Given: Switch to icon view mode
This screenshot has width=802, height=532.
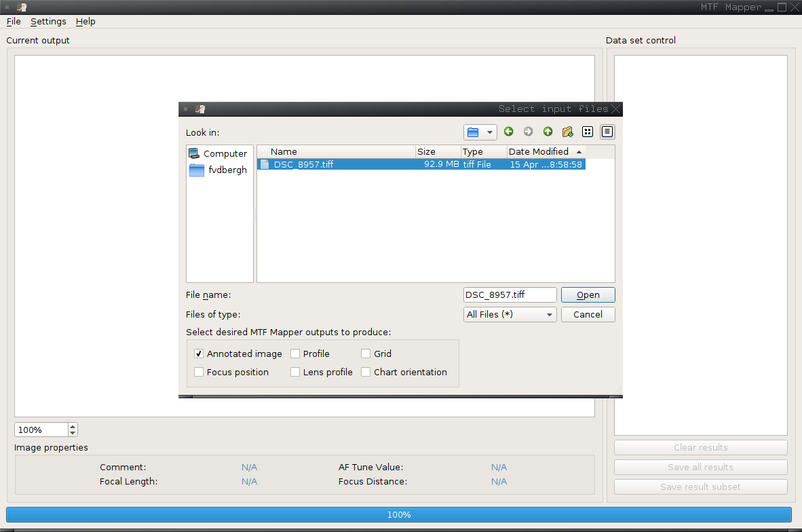Looking at the screenshot, I should coord(588,131).
